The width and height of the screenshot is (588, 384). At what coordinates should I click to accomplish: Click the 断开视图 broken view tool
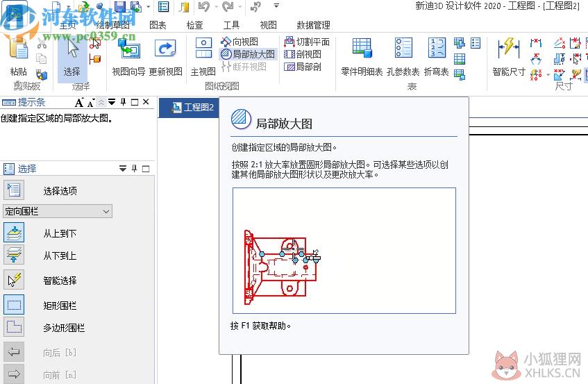244,67
